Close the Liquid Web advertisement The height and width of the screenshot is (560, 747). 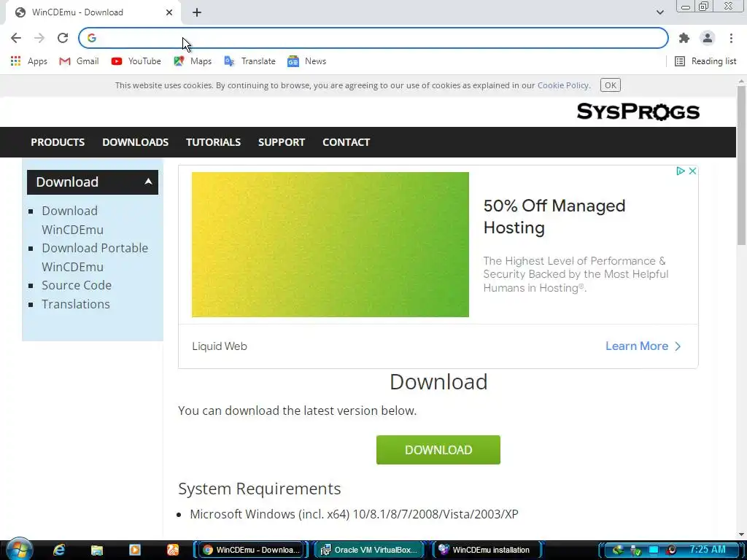pyautogui.click(x=693, y=171)
